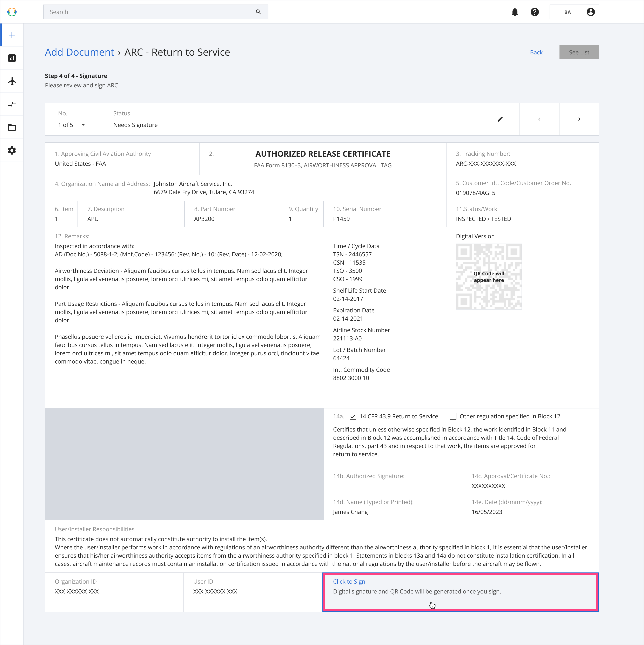
Task: Focus the Search input field
Action: (x=156, y=12)
